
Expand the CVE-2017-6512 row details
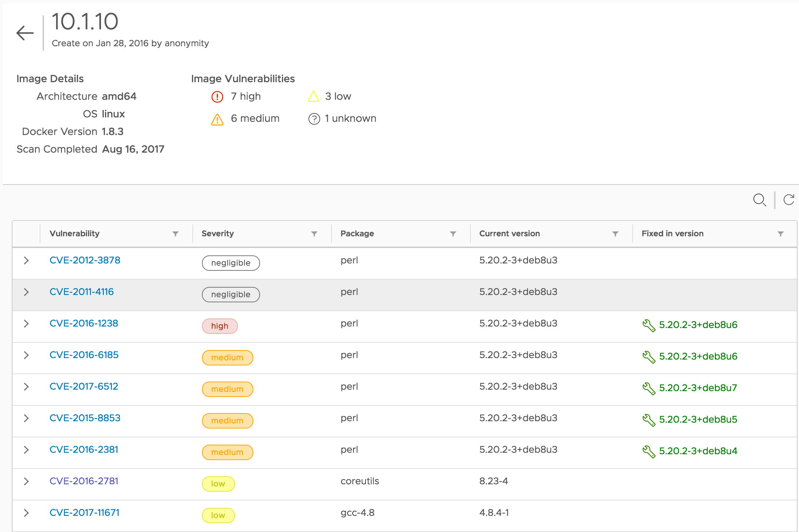[x=26, y=387]
